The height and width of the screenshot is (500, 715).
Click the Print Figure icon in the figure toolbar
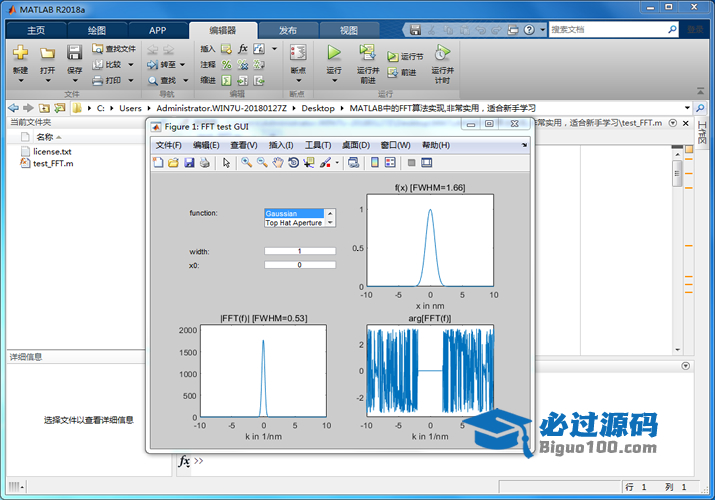205,163
